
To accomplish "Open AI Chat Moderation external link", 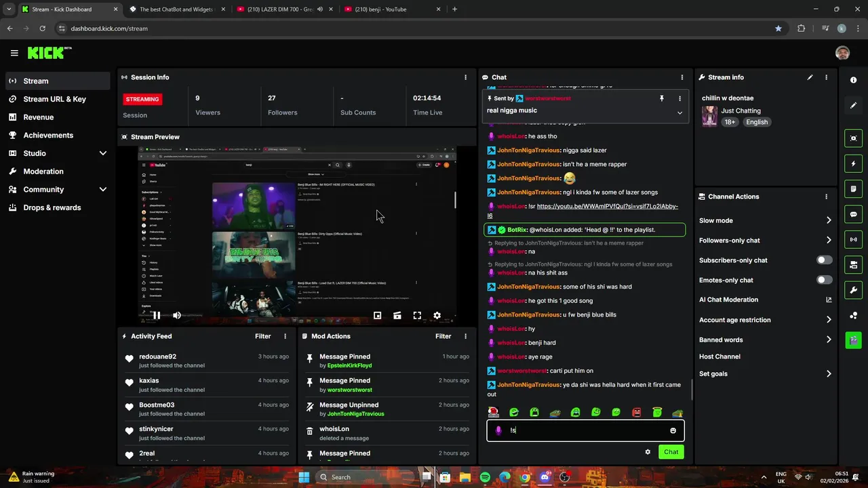I will (x=829, y=300).
